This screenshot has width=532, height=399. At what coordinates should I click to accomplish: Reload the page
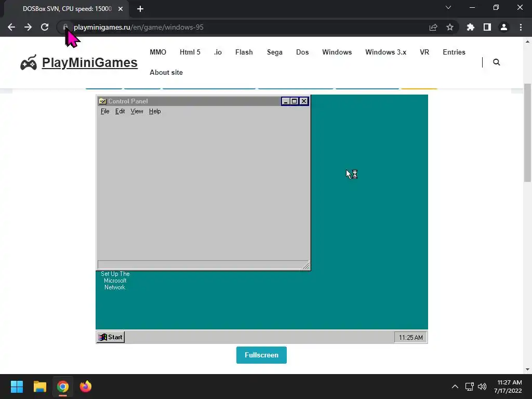coord(45,27)
